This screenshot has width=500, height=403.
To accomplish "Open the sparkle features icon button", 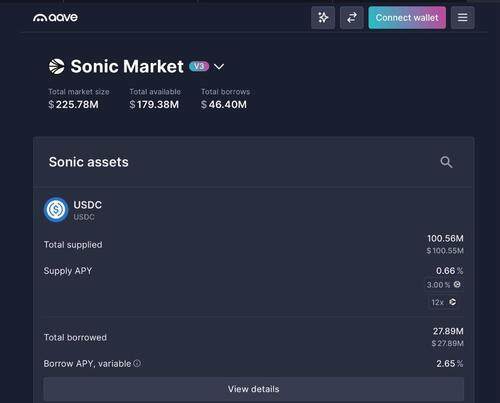I will point(323,18).
